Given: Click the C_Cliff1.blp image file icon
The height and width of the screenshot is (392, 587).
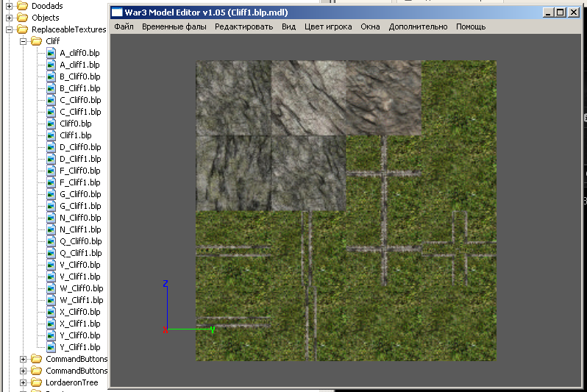Looking at the screenshot, I should pyautogui.click(x=51, y=112).
